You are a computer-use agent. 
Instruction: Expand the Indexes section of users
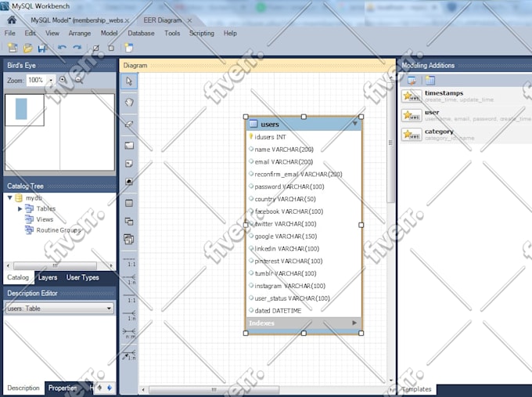354,323
